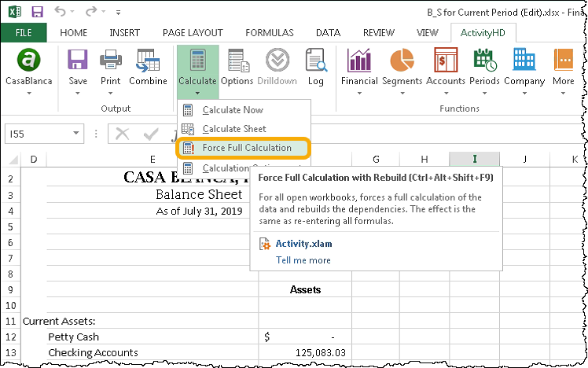The image size is (588, 368).
Task: Choose Calculate Now from the menu
Action: pos(244,110)
